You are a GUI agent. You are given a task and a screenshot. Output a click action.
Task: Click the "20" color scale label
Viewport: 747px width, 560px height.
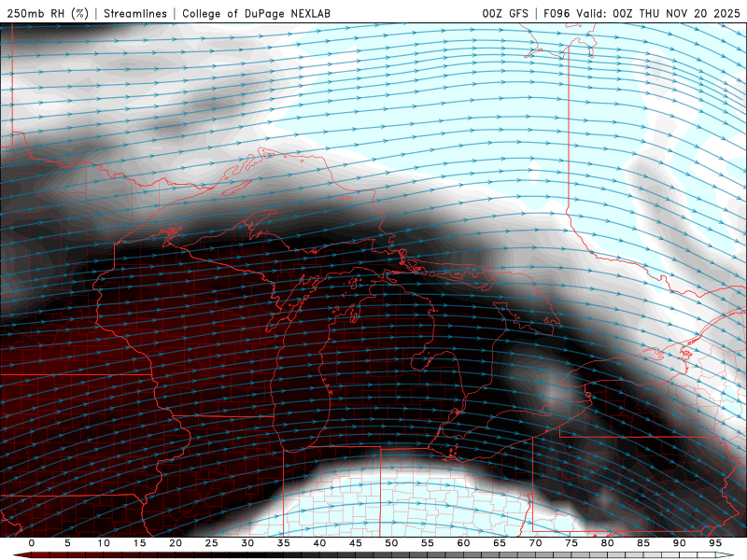point(176,543)
